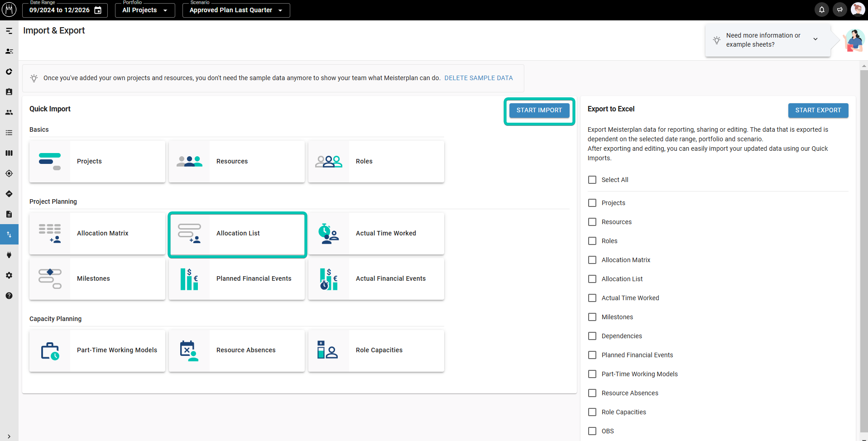Select the Actual Financial Events import card
This screenshot has height=441, width=868.
pos(376,279)
